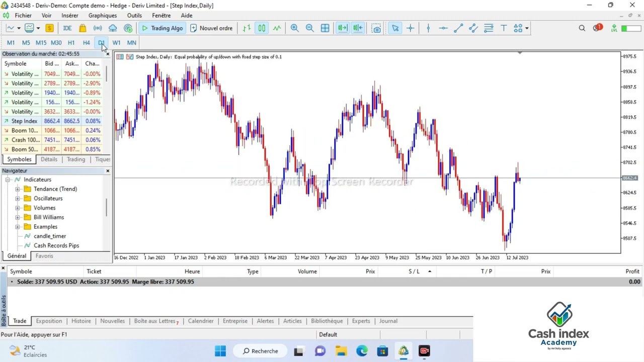Click the tile windows grid icon

325,28
